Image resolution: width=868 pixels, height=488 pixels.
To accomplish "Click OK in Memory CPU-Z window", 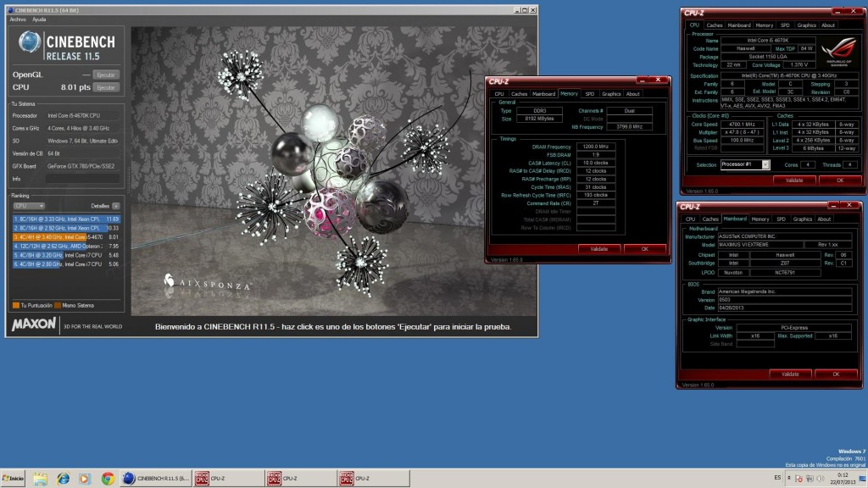I will point(645,249).
